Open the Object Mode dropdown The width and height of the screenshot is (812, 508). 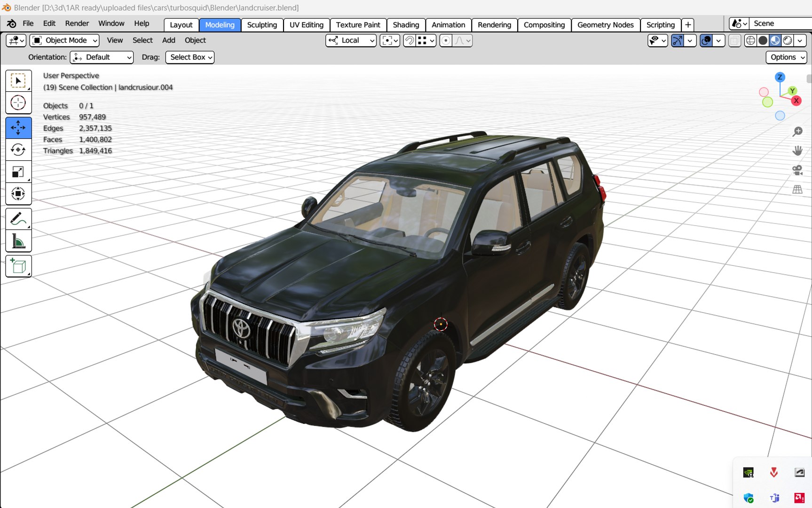point(64,40)
